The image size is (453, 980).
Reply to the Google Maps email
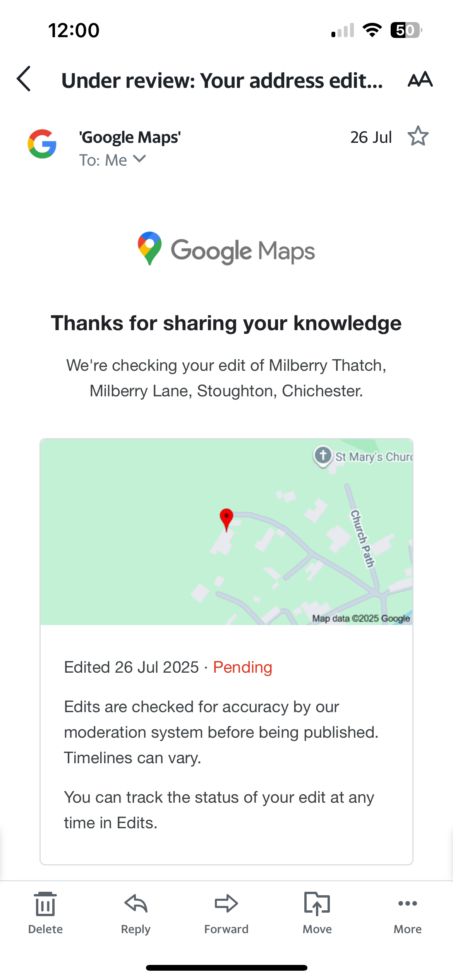[x=136, y=913]
